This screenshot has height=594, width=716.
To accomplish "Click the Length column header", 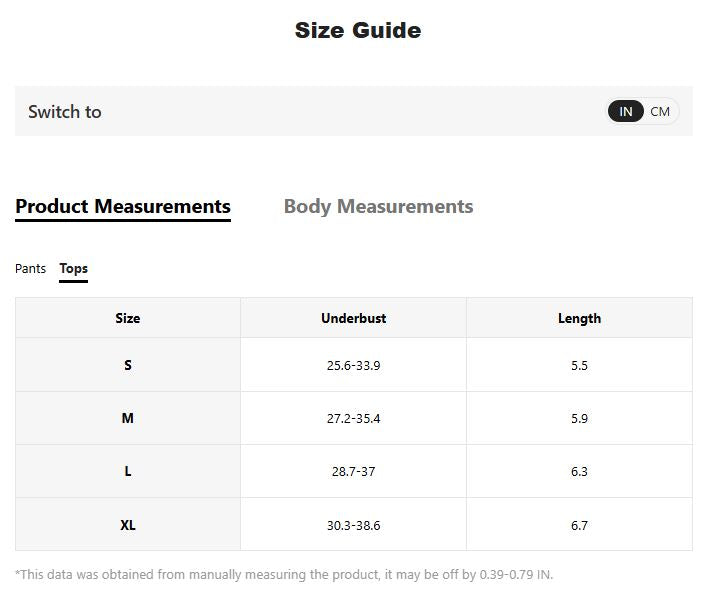I will (x=579, y=318).
